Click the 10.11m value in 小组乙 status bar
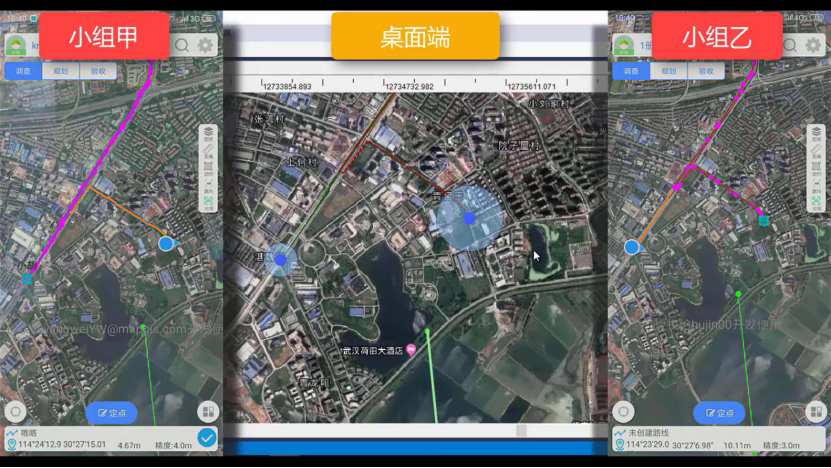Viewport: 831px width, 468px height. [737, 446]
